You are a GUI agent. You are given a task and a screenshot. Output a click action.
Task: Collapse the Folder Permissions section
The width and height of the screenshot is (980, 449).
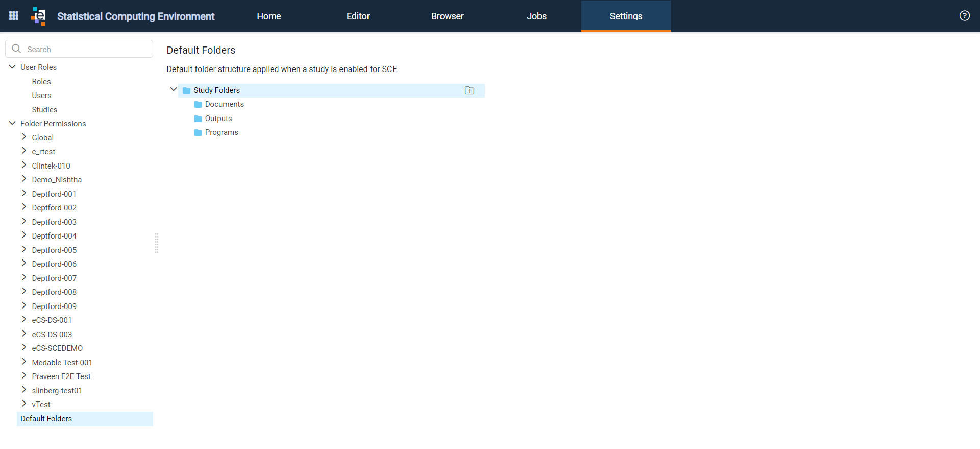click(x=12, y=123)
